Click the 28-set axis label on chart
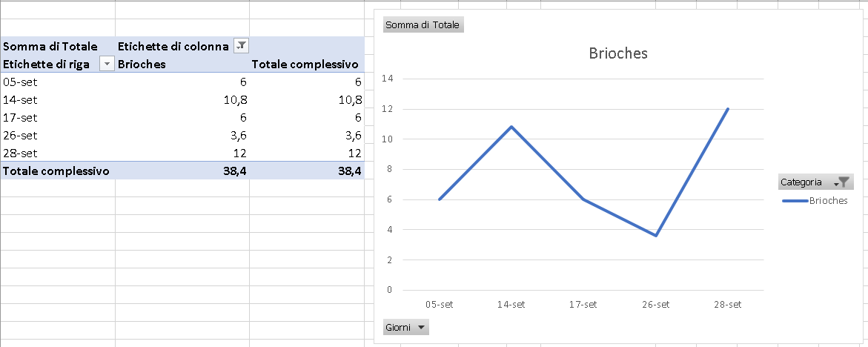The image size is (868, 347). 727,305
